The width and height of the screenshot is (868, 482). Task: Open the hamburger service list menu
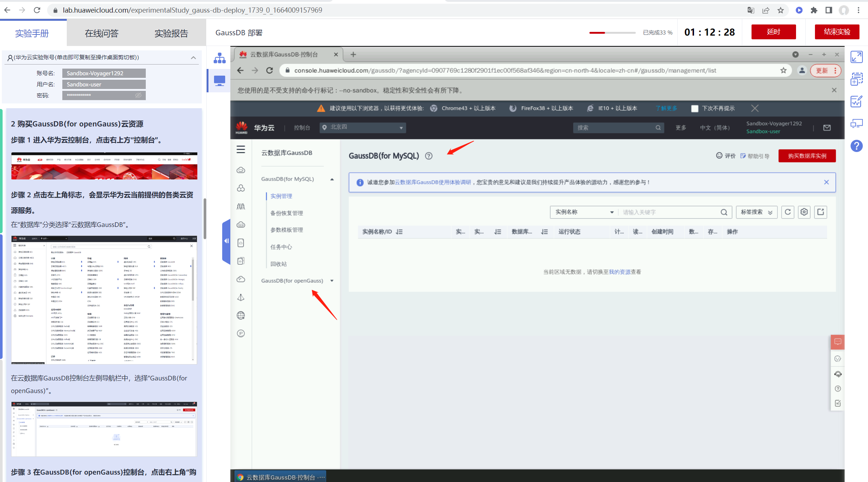(x=241, y=149)
